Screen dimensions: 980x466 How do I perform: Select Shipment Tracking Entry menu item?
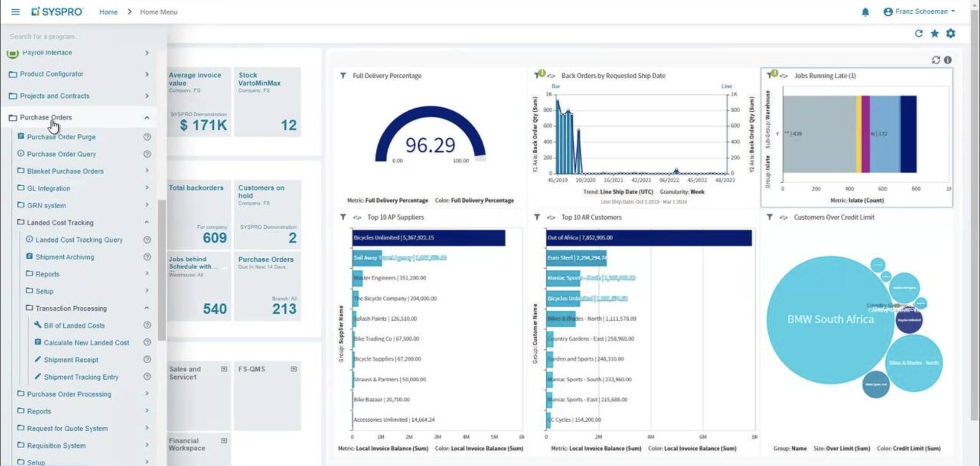[x=81, y=377]
